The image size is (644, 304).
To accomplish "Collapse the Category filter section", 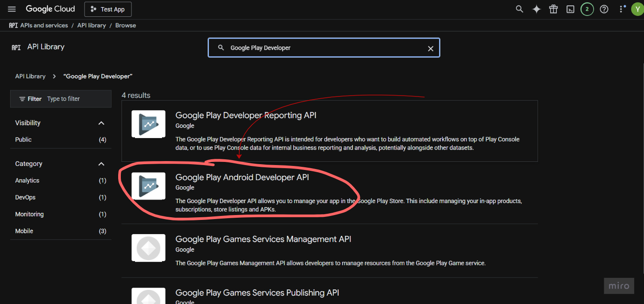I will [x=101, y=164].
